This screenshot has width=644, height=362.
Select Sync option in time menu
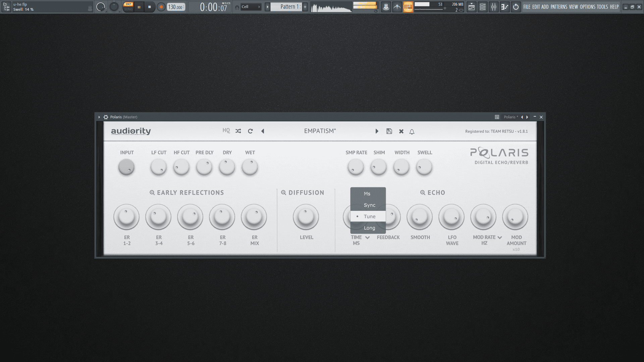368,205
